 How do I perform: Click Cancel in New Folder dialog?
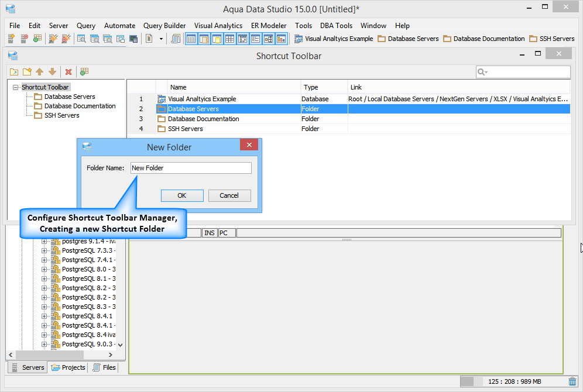click(229, 195)
